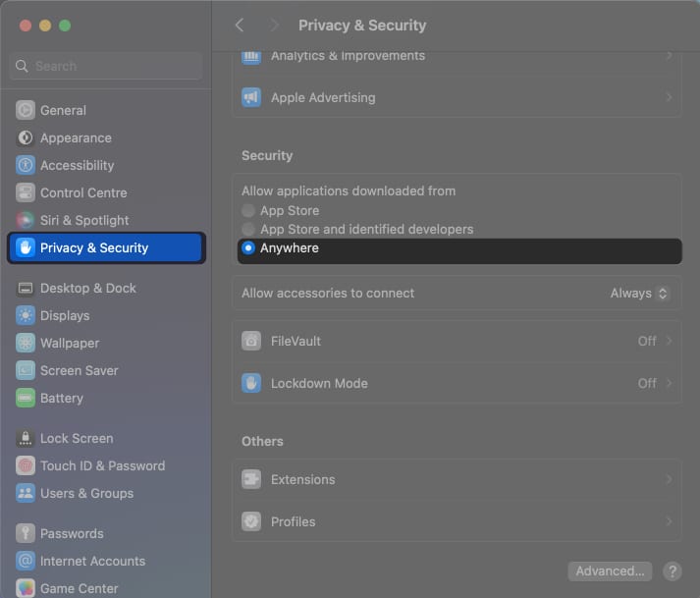The height and width of the screenshot is (598, 700).
Task: Go to Displays settings pane
Action: coord(106,315)
